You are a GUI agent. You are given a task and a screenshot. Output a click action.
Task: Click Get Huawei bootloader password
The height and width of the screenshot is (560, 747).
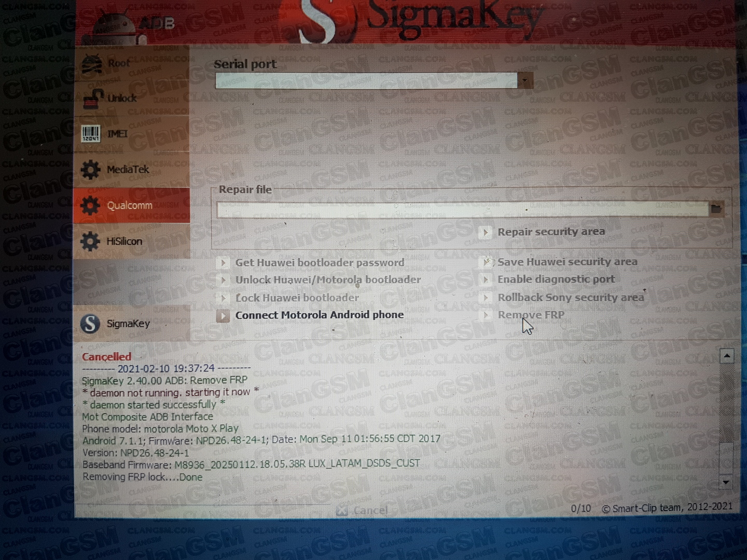[320, 262]
